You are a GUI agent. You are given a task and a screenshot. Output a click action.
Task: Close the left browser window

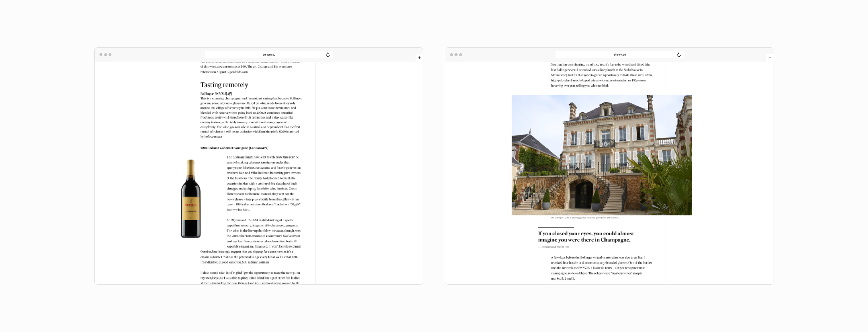101,55
